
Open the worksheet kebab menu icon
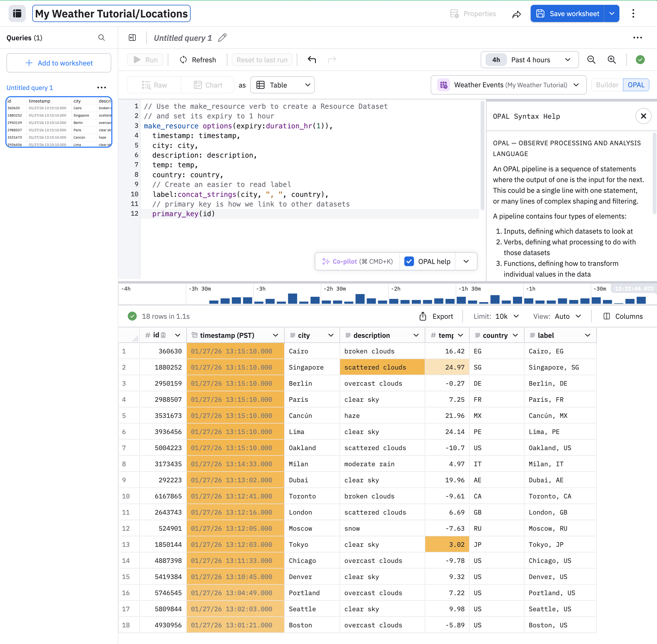tap(633, 14)
